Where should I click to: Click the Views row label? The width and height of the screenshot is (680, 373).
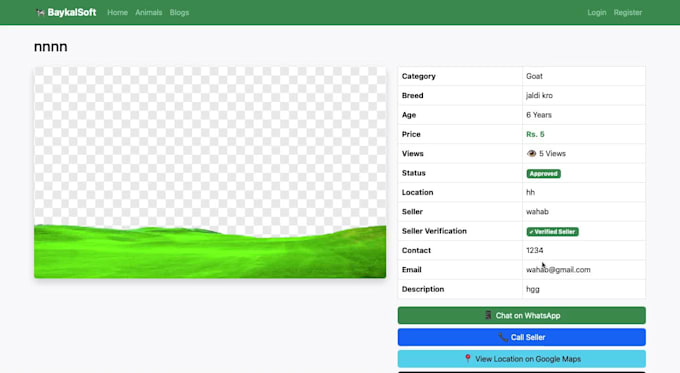(412, 154)
